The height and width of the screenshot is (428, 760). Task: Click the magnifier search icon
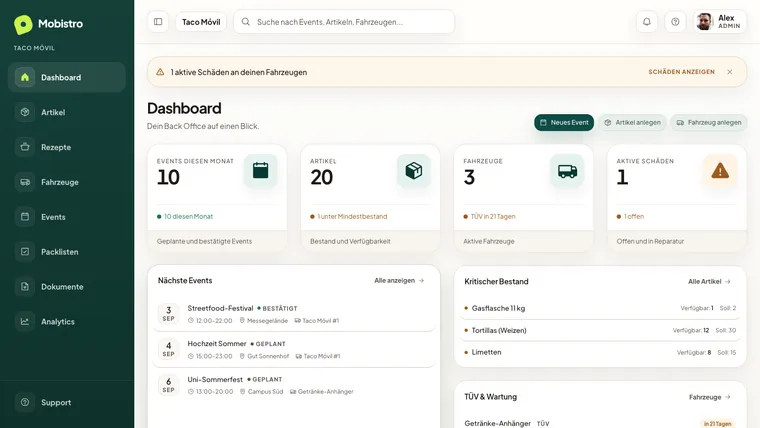(246, 22)
